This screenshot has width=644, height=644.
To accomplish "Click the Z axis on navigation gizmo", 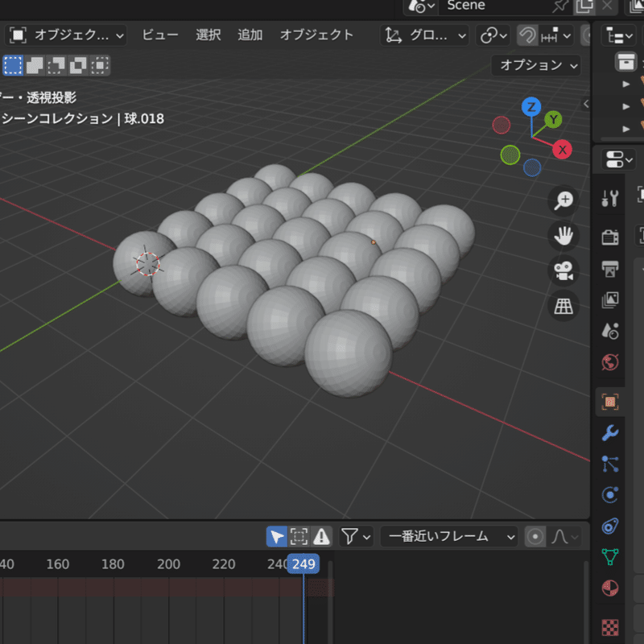I will tap(530, 105).
